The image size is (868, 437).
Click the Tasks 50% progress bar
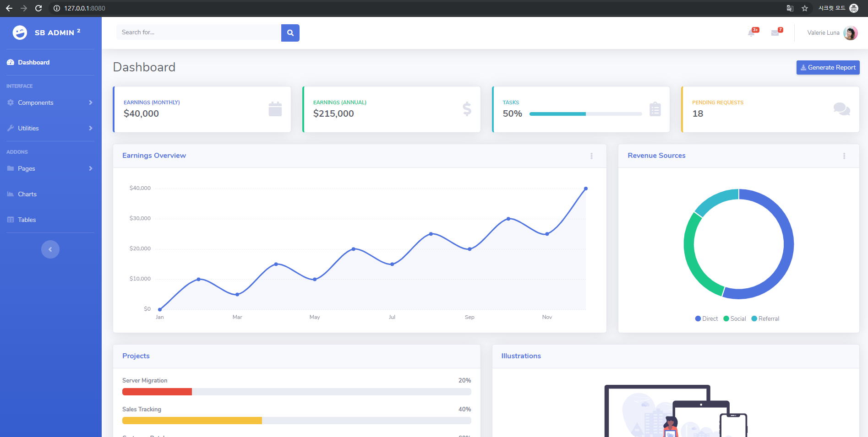coord(586,114)
